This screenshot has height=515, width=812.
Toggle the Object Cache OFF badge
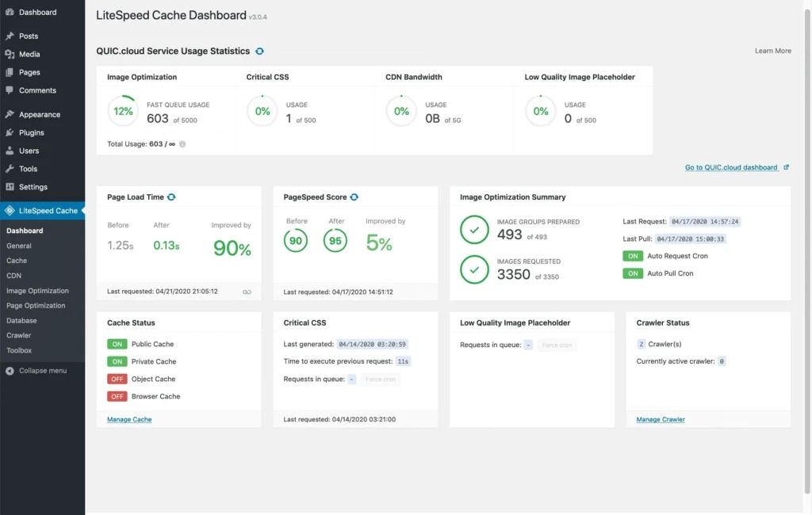pos(117,379)
